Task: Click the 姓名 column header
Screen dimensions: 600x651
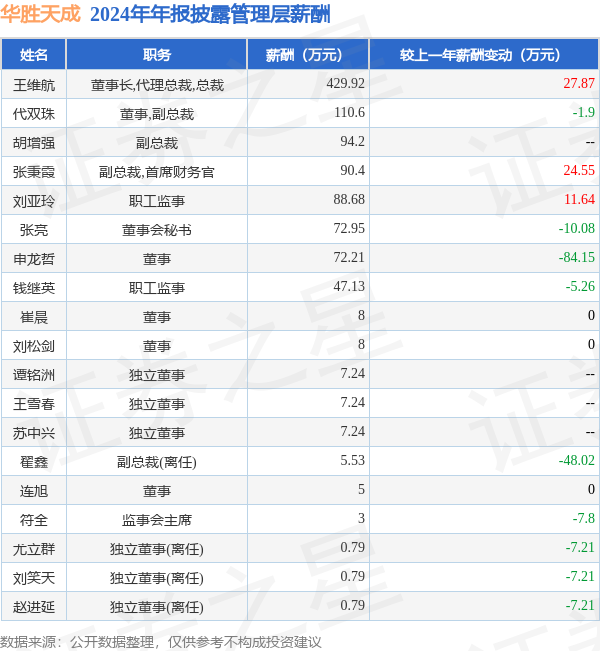Action: [34, 54]
